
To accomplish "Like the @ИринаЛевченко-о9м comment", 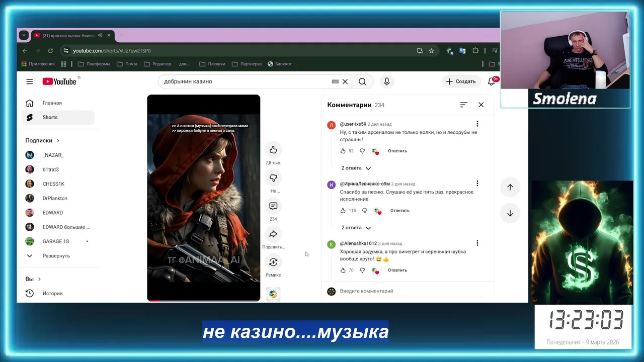I will coord(343,211).
